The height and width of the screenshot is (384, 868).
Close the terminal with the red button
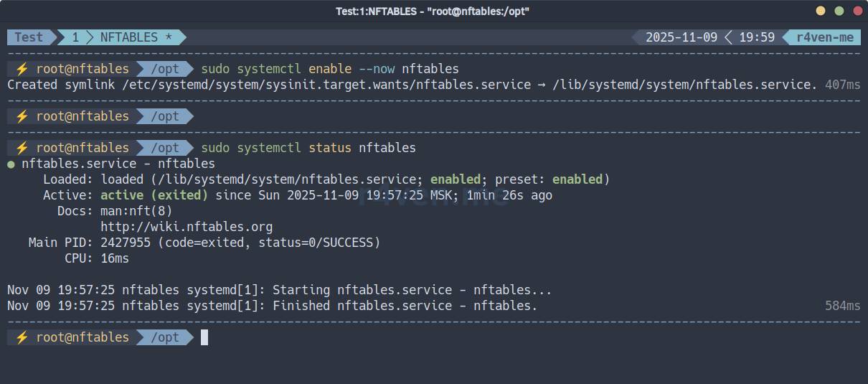tap(857, 11)
